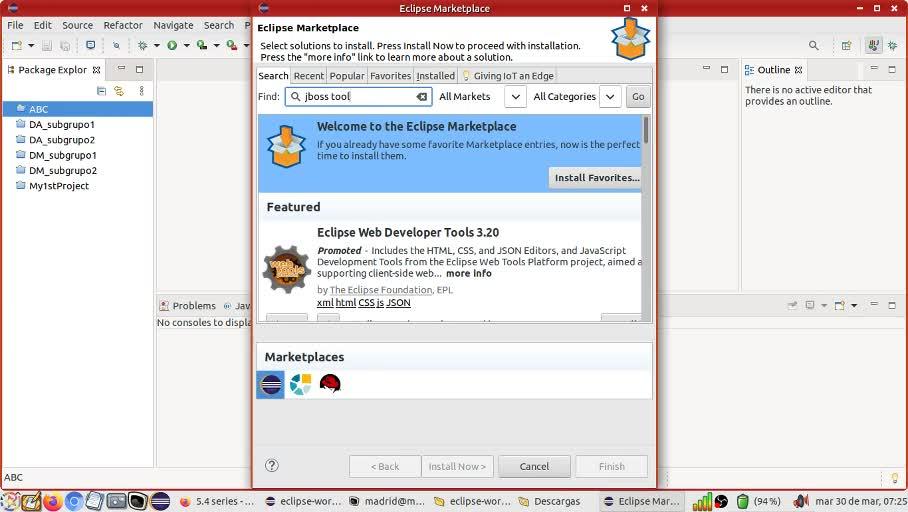Expand the Run dropdown arrow
The height and width of the screenshot is (512, 908).
186,45
